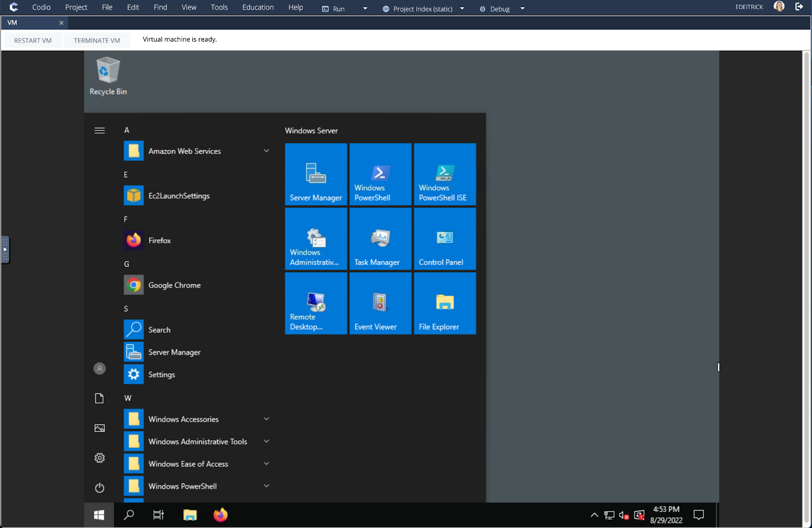
Task: Open the Education menu
Action: (x=258, y=7)
